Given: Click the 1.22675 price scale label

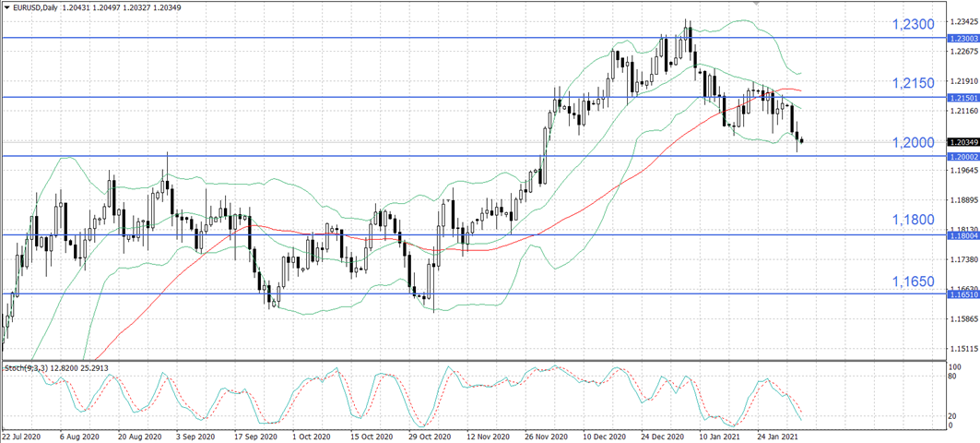Looking at the screenshot, I should tap(963, 51).
